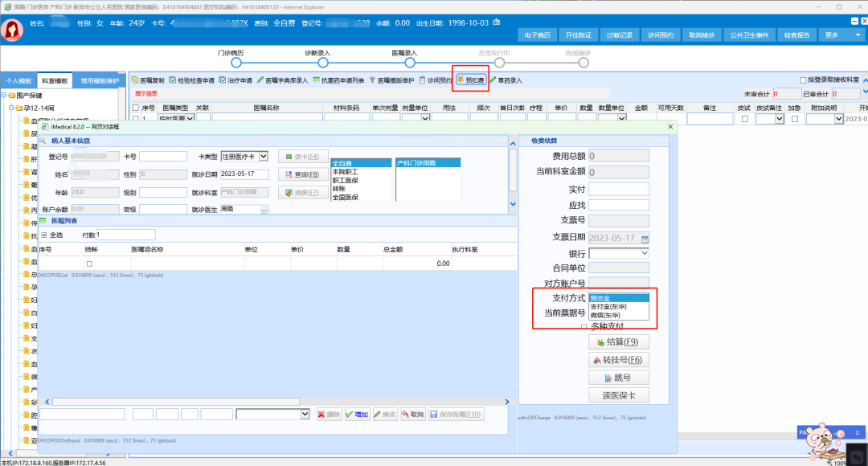Check the 按登录取接收科室 option

803,80
